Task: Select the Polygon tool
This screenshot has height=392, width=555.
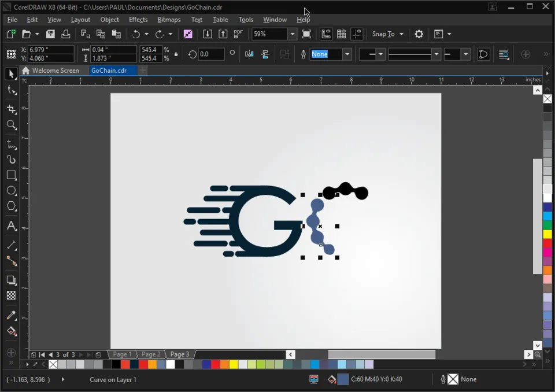Action: pos(12,206)
